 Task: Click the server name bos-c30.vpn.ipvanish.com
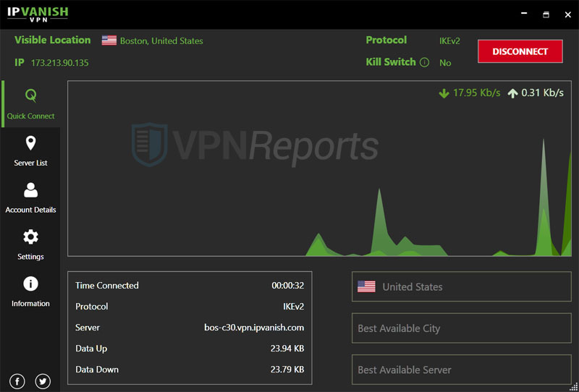click(x=254, y=328)
